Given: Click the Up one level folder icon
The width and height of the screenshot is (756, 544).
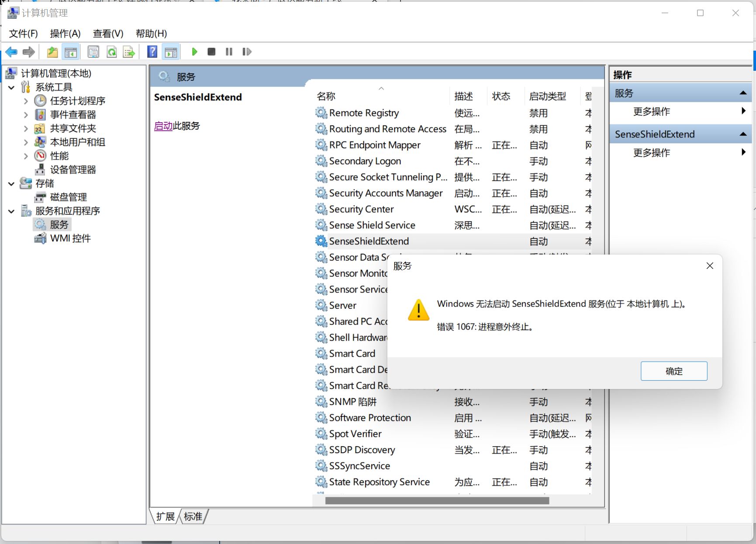Looking at the screenshot, I should [x=52, y=52].
